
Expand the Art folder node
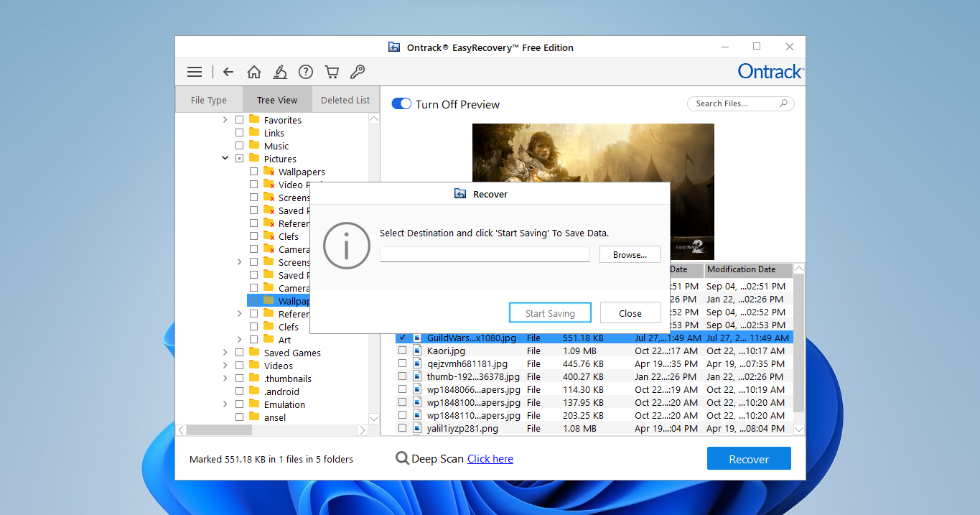point(239,340)
